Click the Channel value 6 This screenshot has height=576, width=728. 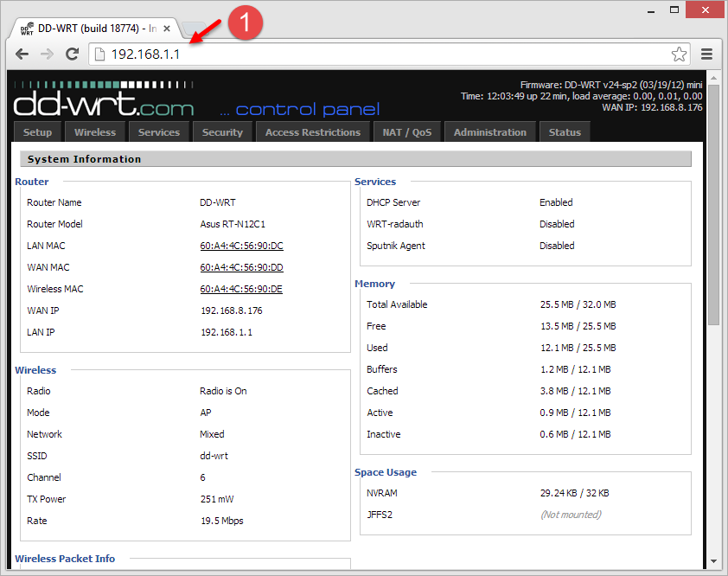[202, 477]
